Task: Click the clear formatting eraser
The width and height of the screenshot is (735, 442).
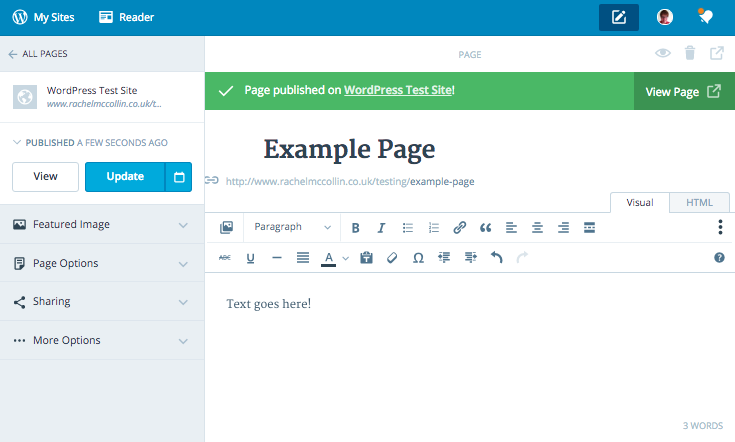Action: (x=392, y=257)
